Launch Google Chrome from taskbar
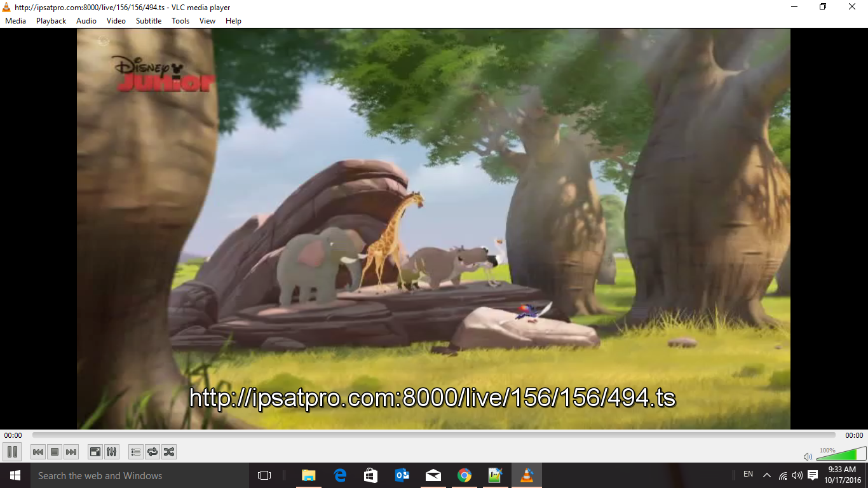Viewport: 868px width, 488px height. coord(465,475)
